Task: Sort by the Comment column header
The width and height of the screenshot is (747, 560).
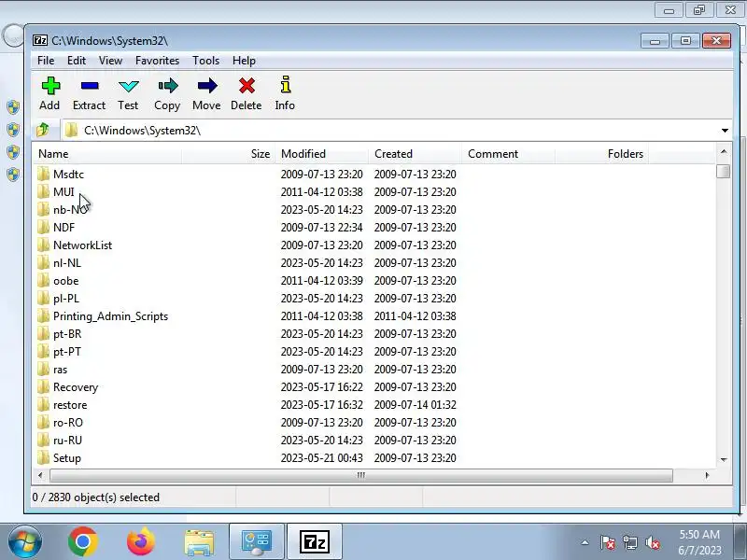Action: pyautogui.click(x=508, y=154)
